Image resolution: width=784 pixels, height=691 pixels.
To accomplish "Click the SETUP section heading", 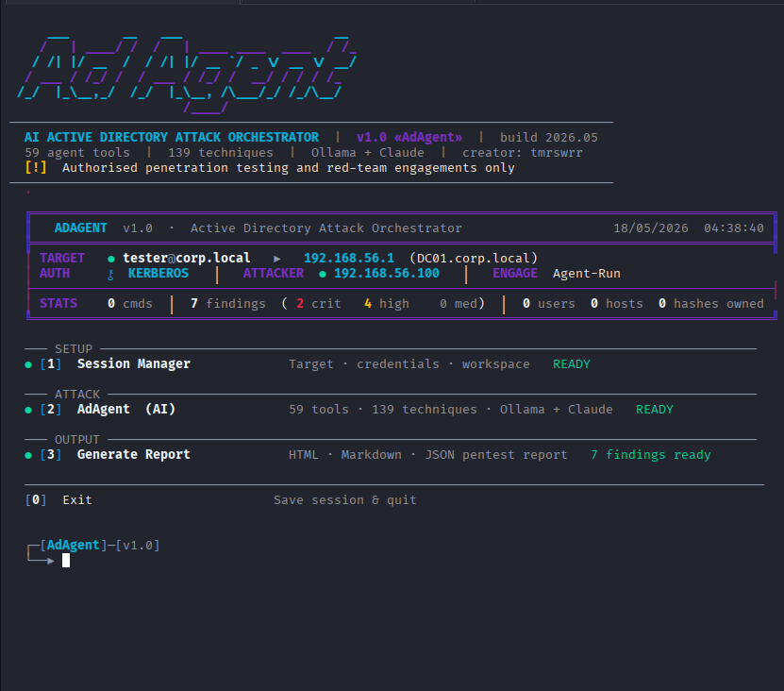I will (x=74, y=348).
